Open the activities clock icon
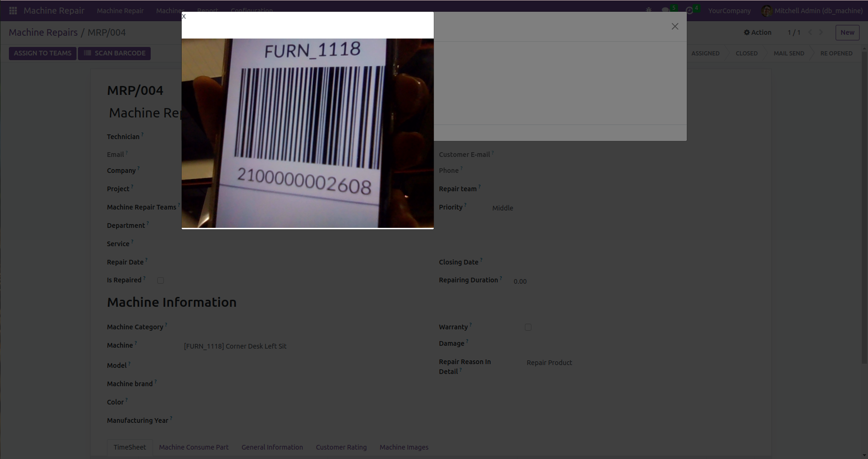Image resolution: width=868 pixels, height=459 pixels. pos(689,10)
